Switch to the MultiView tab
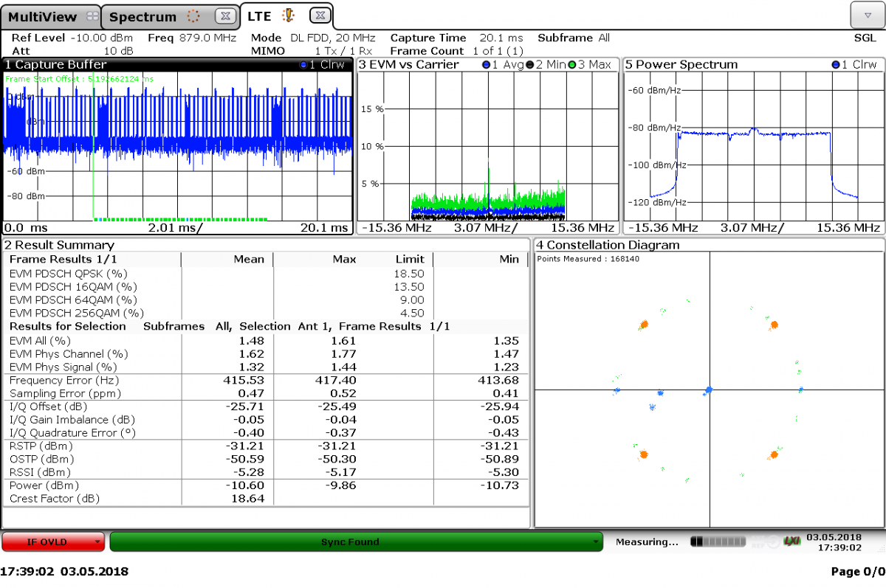This screenshot has width=886, height=588. 51,15
